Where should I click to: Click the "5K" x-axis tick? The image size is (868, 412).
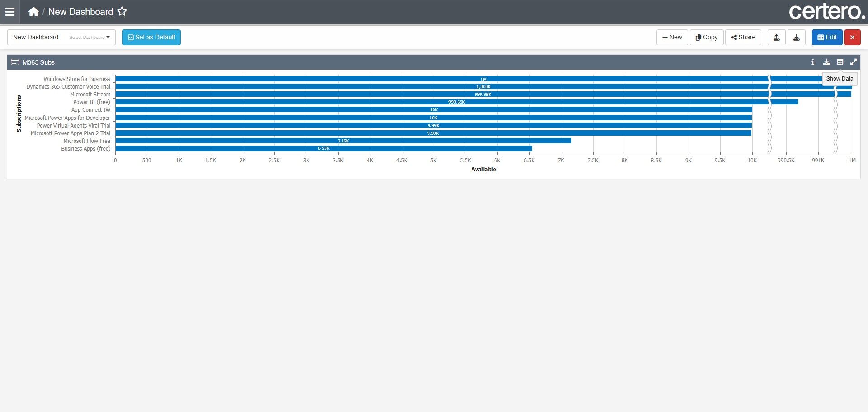434,161
